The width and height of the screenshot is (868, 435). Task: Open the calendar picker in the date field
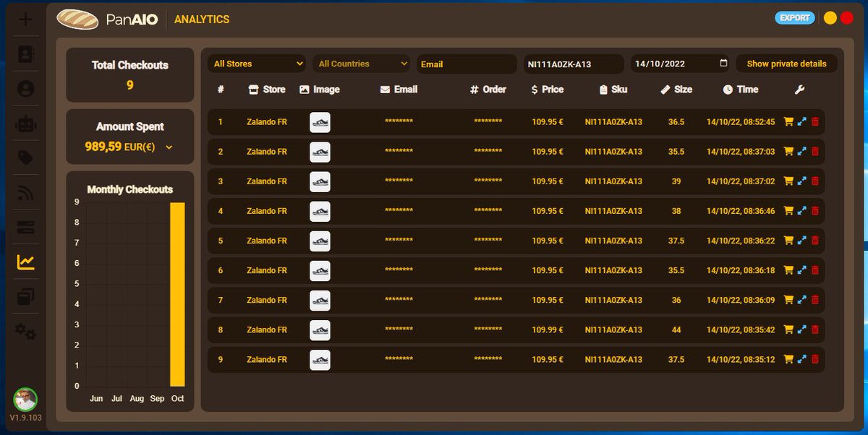[x=724, y=64]
